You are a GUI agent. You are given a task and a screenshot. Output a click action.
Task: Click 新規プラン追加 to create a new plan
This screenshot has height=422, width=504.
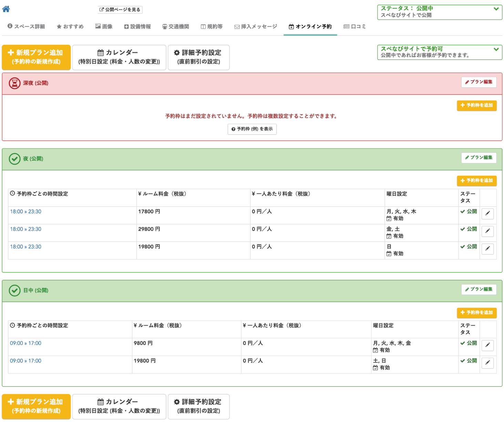click(36, 57)
